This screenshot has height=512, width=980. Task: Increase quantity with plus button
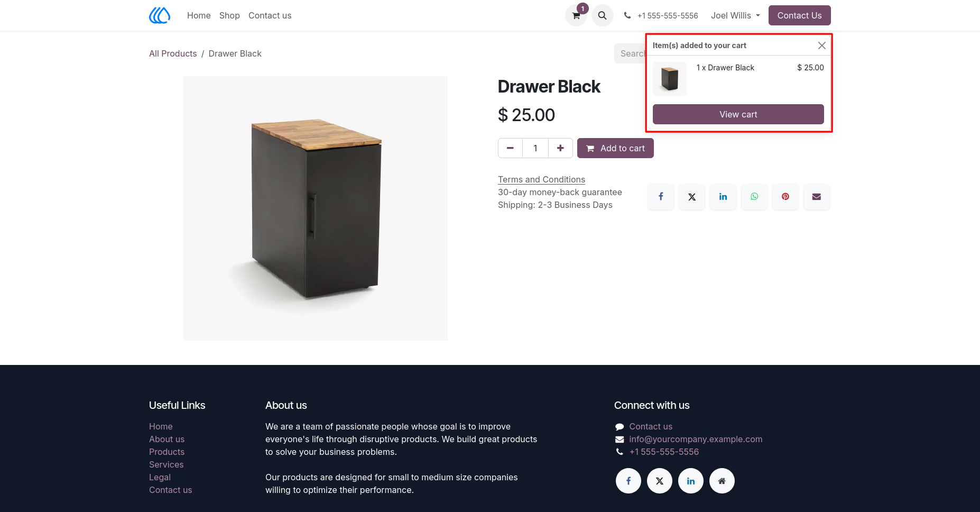pyautogui.click(x=560, y=148)
